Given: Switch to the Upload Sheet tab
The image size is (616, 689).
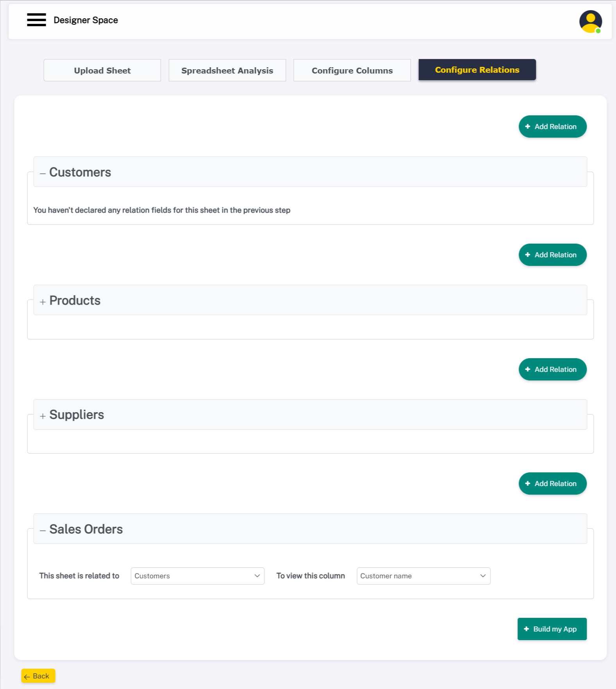Looking at the screenshot, I should [102, 70].
